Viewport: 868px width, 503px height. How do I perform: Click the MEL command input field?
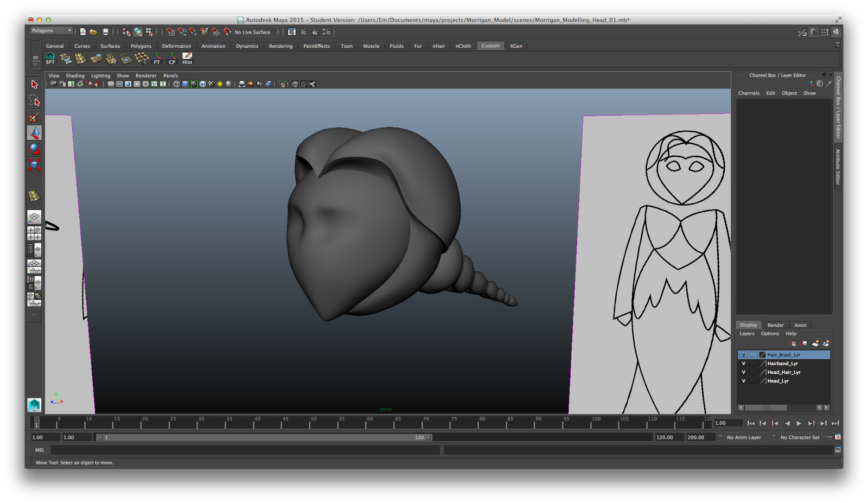(x=245, y=450)
